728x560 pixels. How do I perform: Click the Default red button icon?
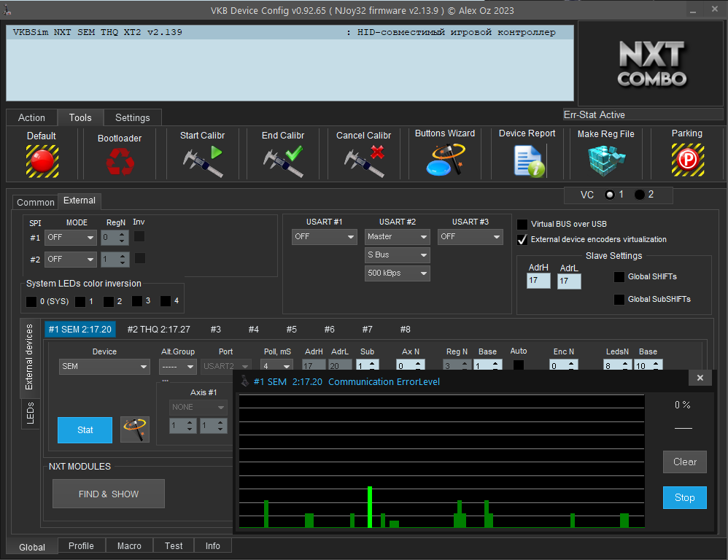(x=42, y=160)
